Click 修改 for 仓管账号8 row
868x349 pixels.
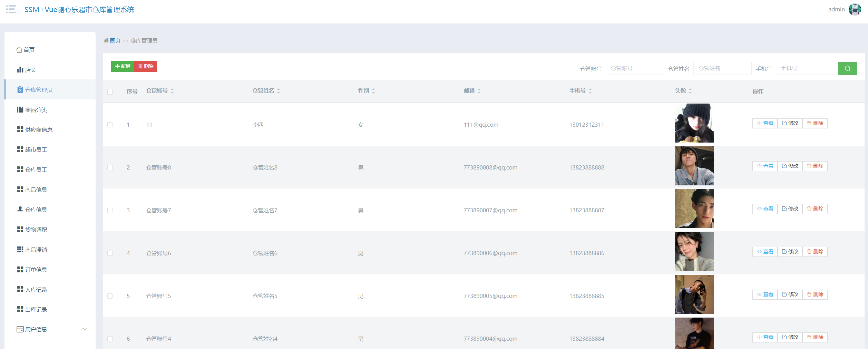pyautogui.click(x=790, y=166)
